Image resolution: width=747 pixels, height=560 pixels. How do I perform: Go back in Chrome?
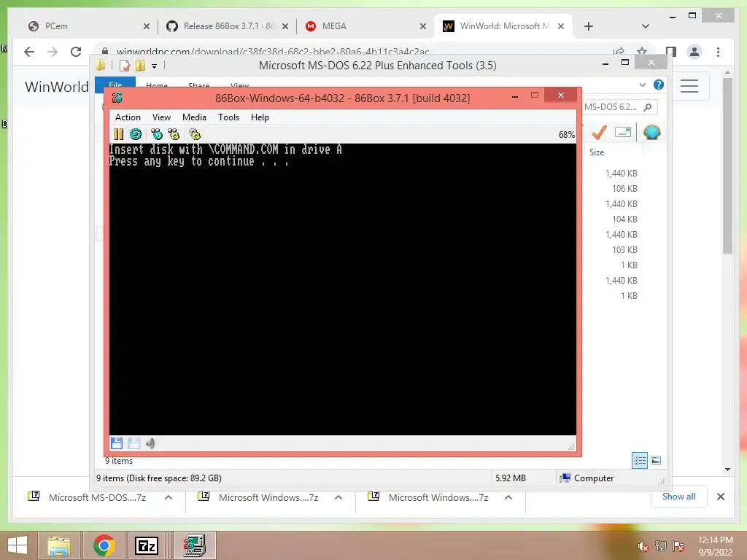pos(29,52)
